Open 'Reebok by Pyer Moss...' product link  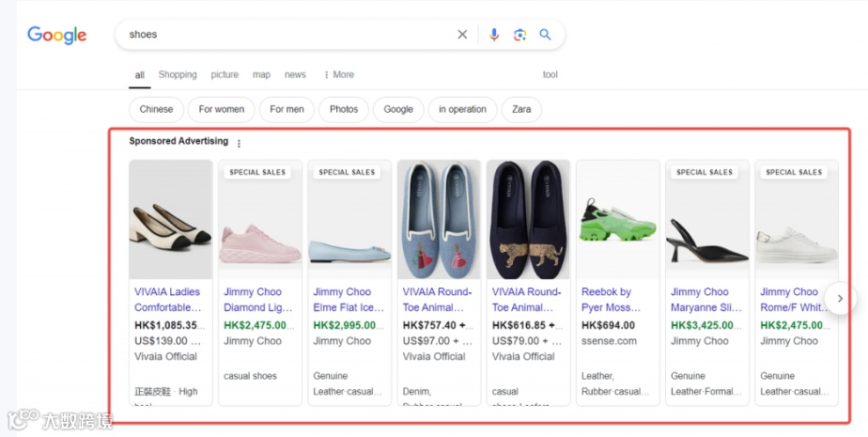point(612,300)
